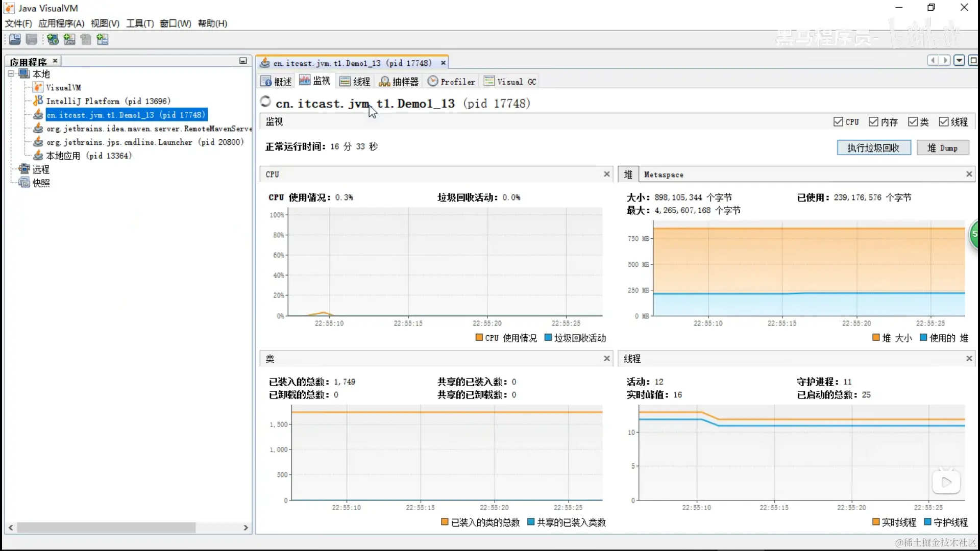Click the 快照 snapshots node icon
The image size is (980, 551).
tap(24, 183)
